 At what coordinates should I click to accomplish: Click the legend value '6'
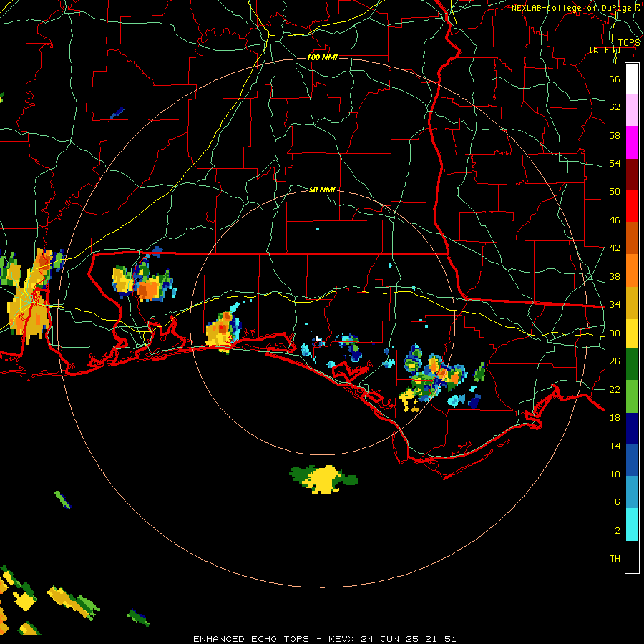click(x=618, y=502)
